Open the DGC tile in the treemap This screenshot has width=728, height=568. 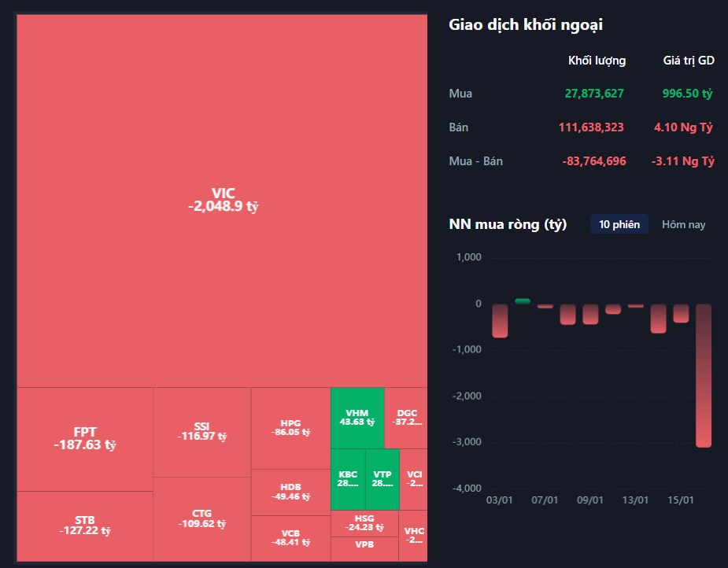(x=406, y=418)
